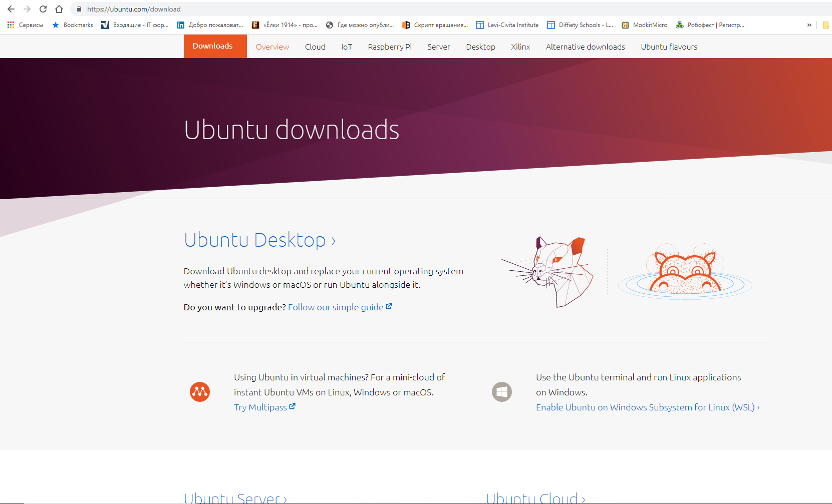Image resolution: width=832 pixels, height=504 pixels.
Task: Click the padlock site security icon
Action: (x=79, y=9)
